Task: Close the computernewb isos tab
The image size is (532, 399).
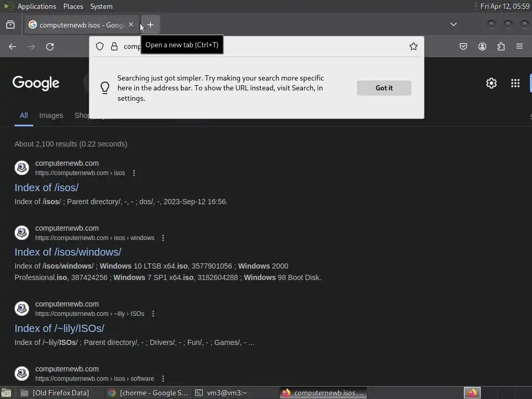Action: [131, 25]
